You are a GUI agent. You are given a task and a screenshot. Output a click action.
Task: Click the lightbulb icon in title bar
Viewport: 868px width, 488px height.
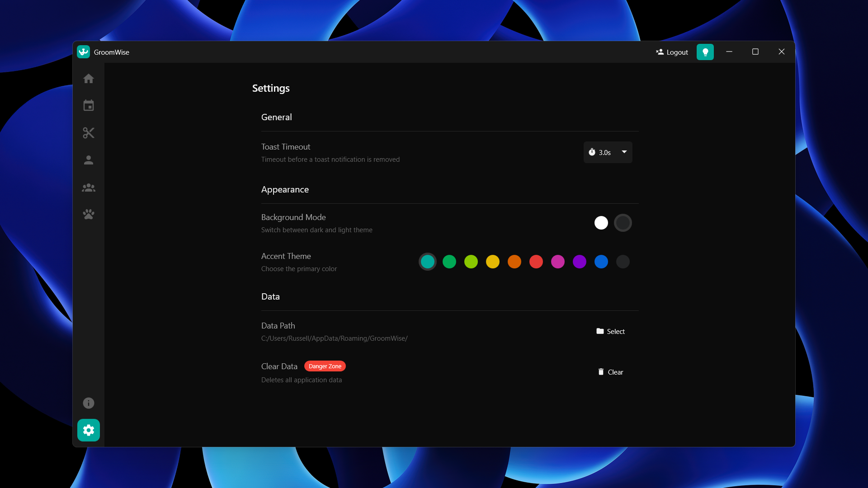click(x=705, y=52)
